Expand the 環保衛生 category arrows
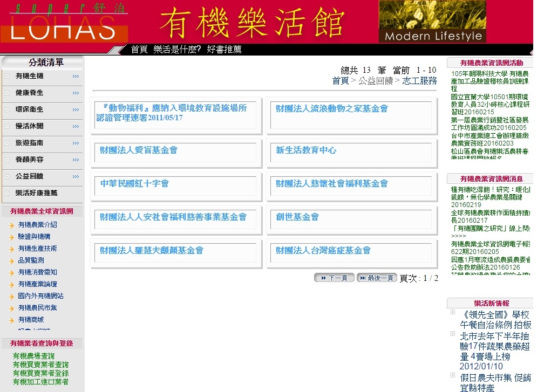 pos(76,109)
